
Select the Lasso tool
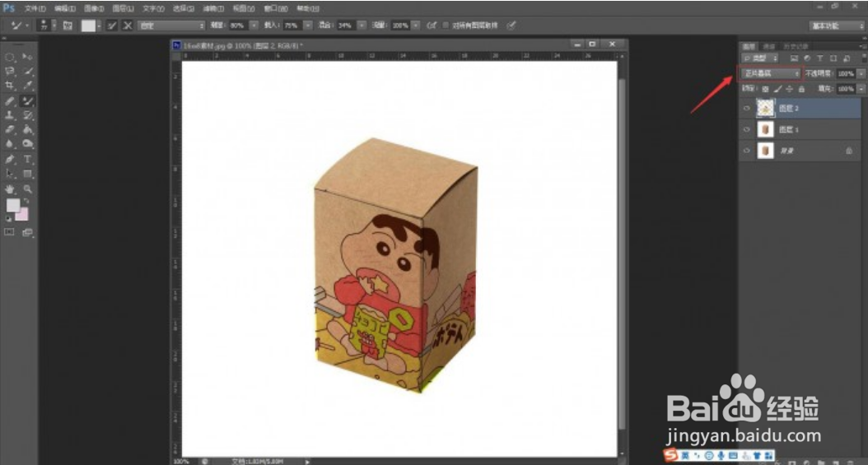pyautogui.click(x=10, y=71)
